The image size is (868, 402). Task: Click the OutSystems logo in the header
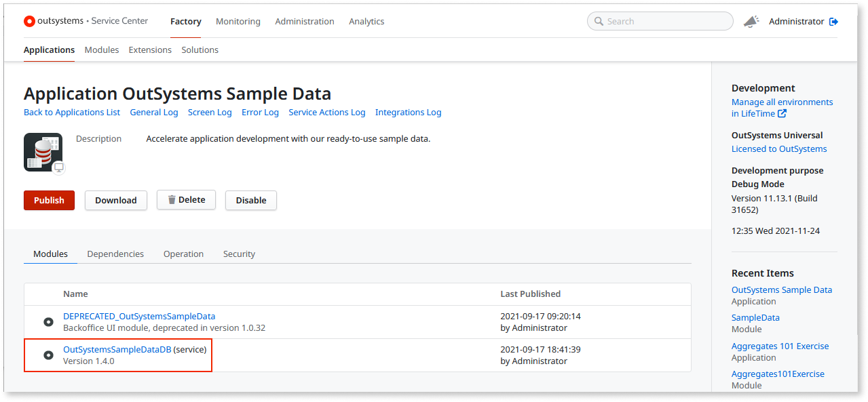pyautogui.click(x=29, y=21)
